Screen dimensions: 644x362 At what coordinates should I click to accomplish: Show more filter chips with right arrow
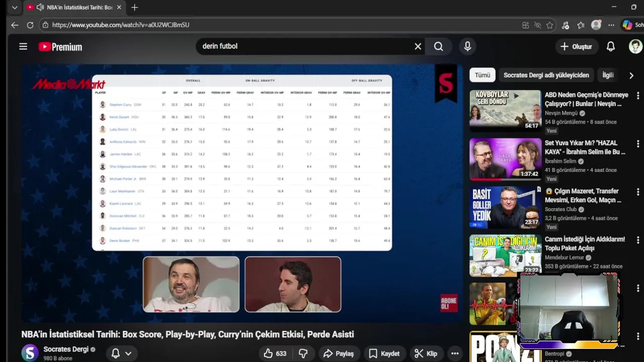coord(631,75)
